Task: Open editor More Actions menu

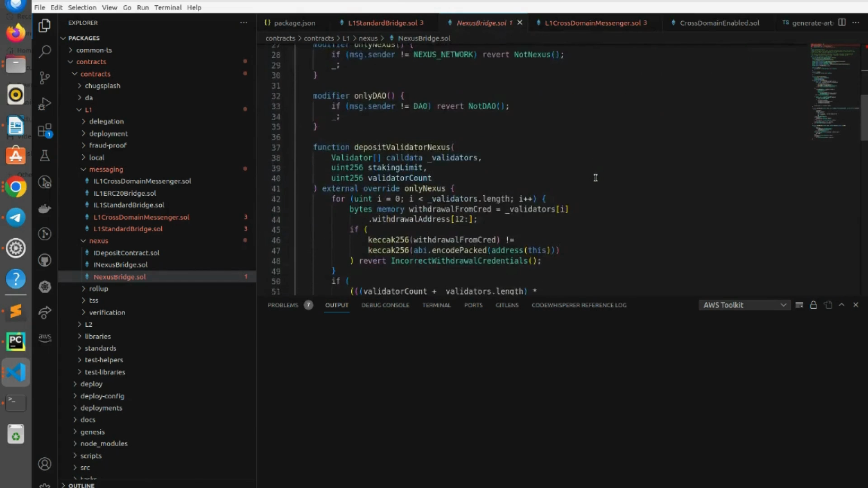Action: point(856,23)
